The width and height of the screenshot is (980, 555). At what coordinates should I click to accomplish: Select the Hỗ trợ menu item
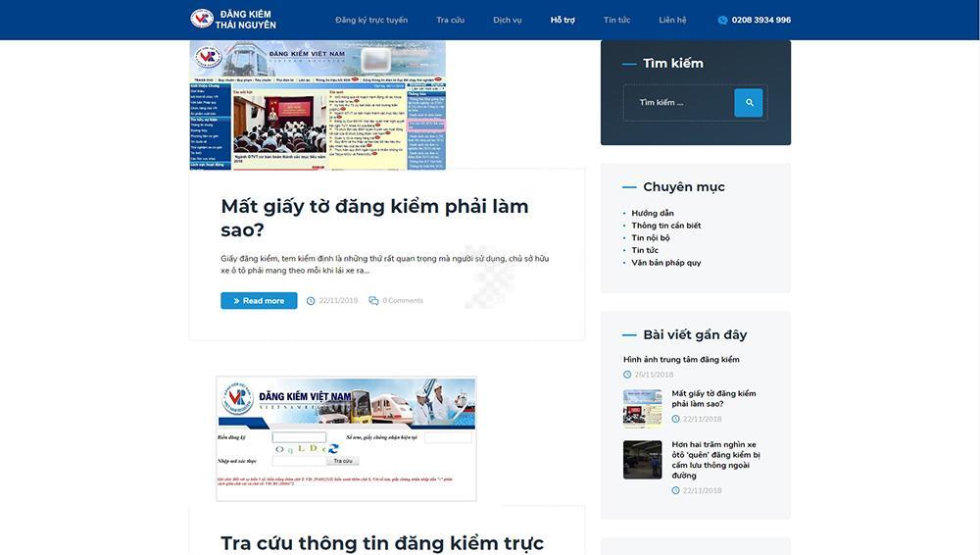(563, 20)
